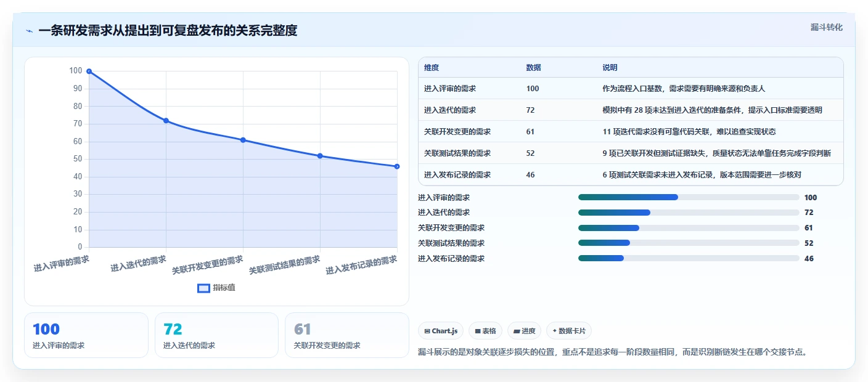Viewport: 868px width, 382px height.
Task: Click table cell 进入迭代的需求
Action: tap(450, 110)
